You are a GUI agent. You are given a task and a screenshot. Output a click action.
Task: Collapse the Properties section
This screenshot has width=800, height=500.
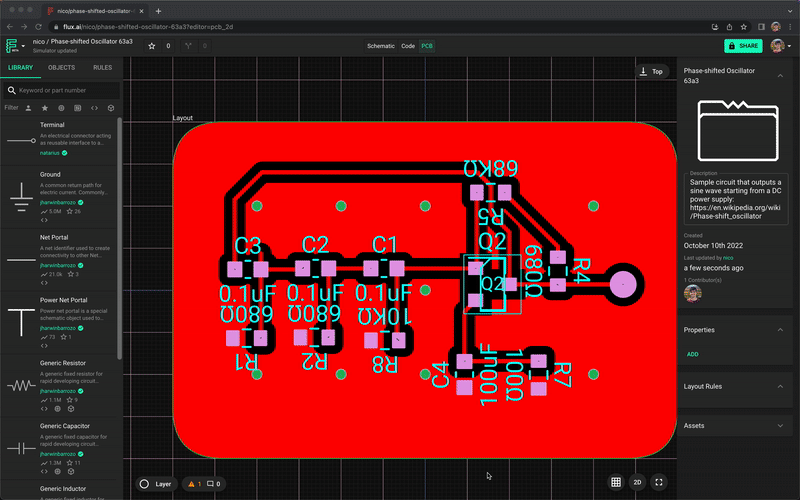(780, 329)
